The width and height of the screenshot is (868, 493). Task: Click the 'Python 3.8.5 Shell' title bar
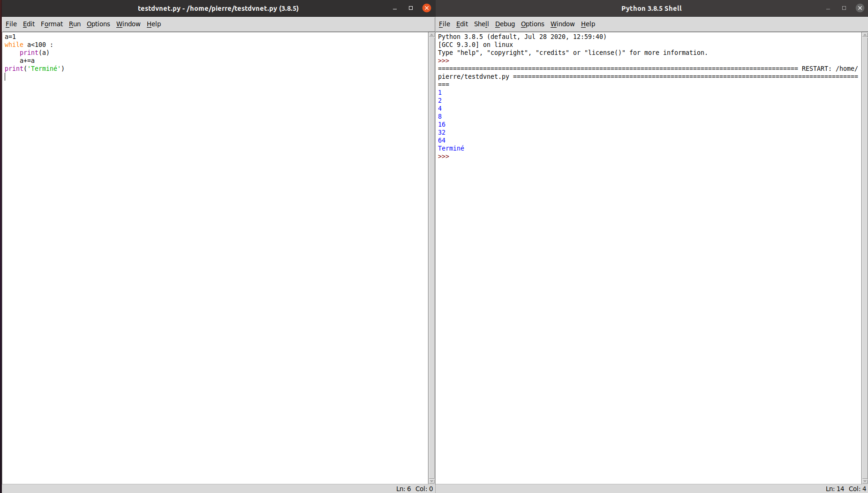point(651,8)
